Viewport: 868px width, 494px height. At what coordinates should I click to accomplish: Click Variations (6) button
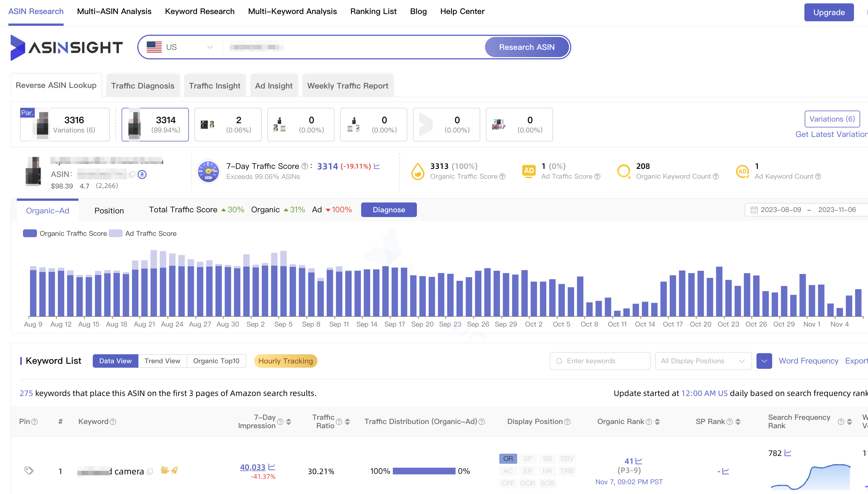[832, 119]
